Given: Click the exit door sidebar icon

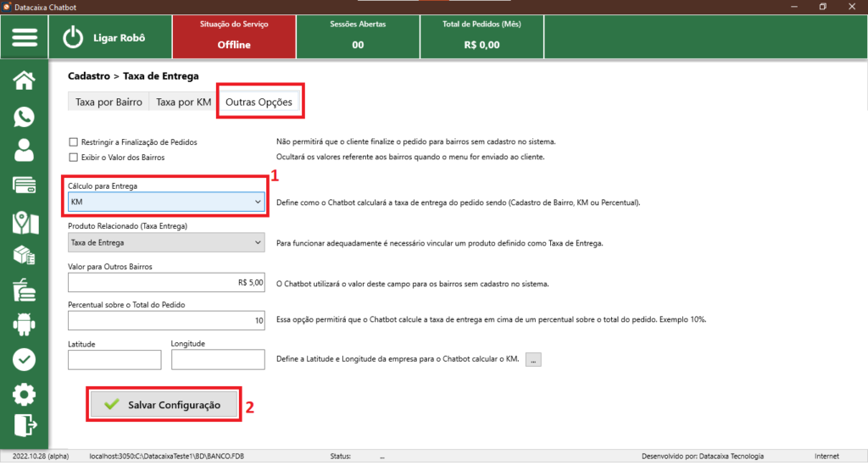Looking at the screenshot, I should (x=25, y=425).
